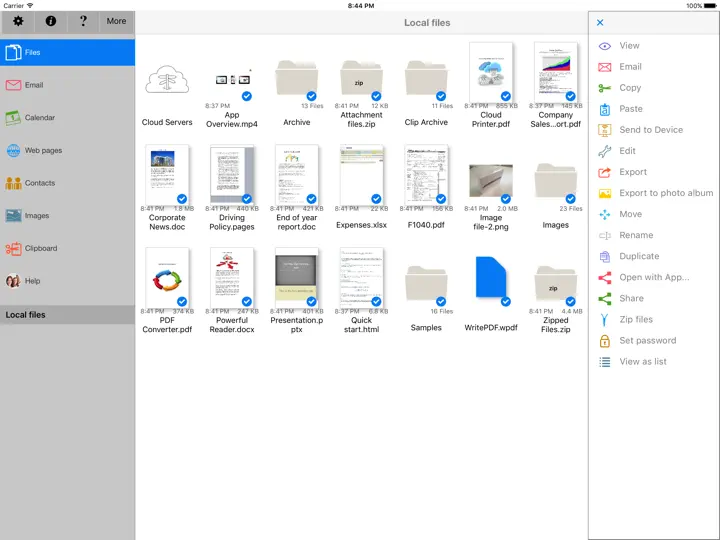The height and width of the screenshot is (540, 720).
Task: Open settings gear icon in top toolbar
Action: point(18,21)
